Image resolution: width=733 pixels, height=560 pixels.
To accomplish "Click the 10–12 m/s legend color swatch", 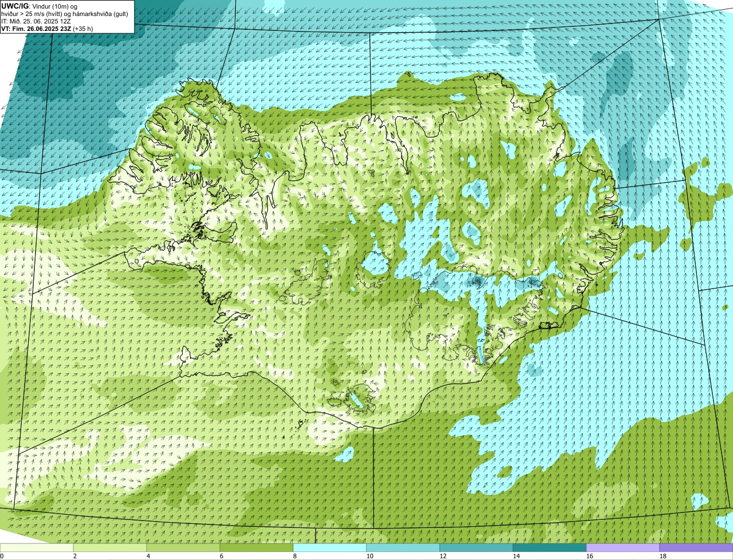I will coord(403,548).
